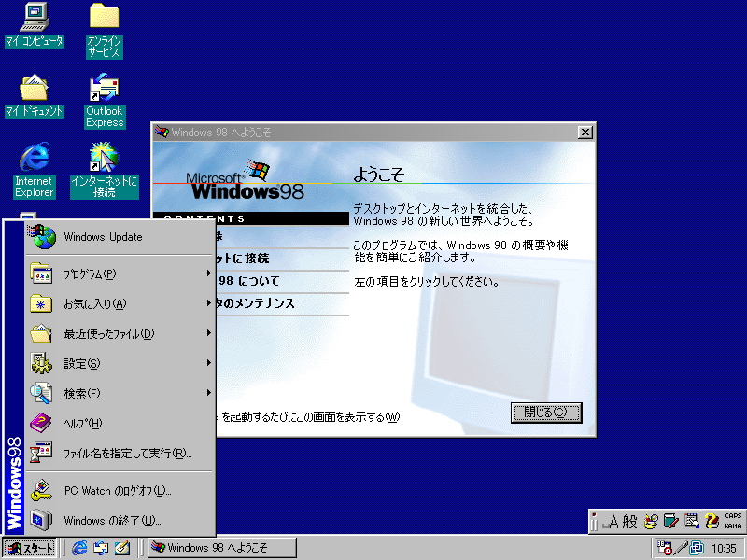Open Windows Update from the Start menu

119,237
